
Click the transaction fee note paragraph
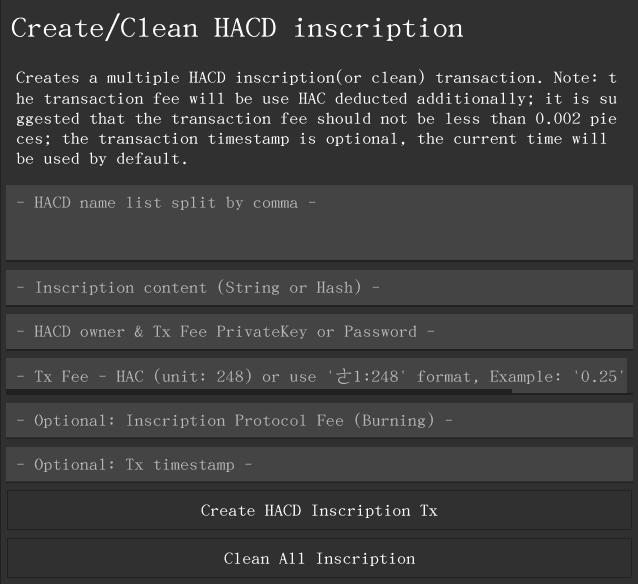click(317, 118)
